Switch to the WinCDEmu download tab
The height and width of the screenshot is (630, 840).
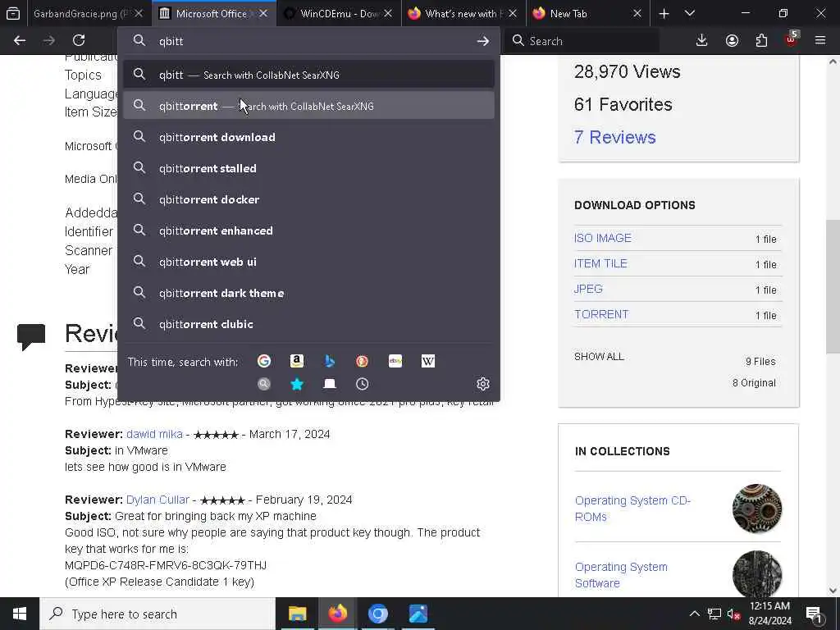pyautogui.click(x=332, y=13)
